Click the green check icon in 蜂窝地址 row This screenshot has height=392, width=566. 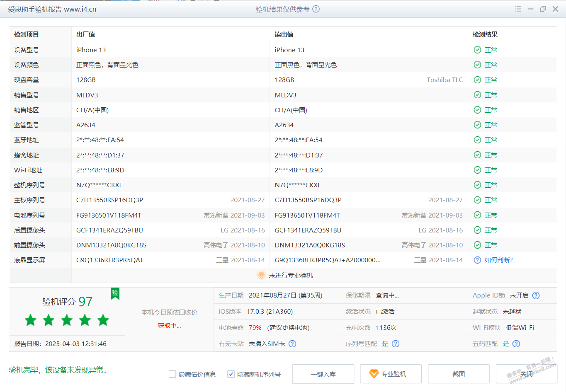(477, 155)
